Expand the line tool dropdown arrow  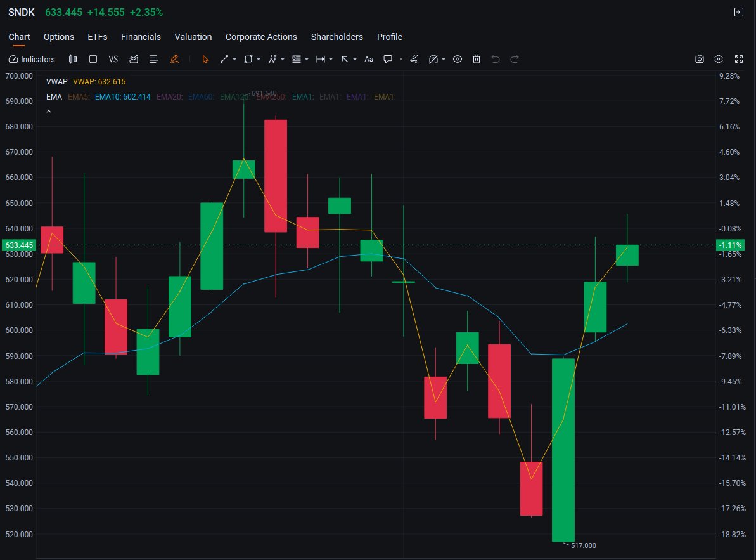coord(234,60)
